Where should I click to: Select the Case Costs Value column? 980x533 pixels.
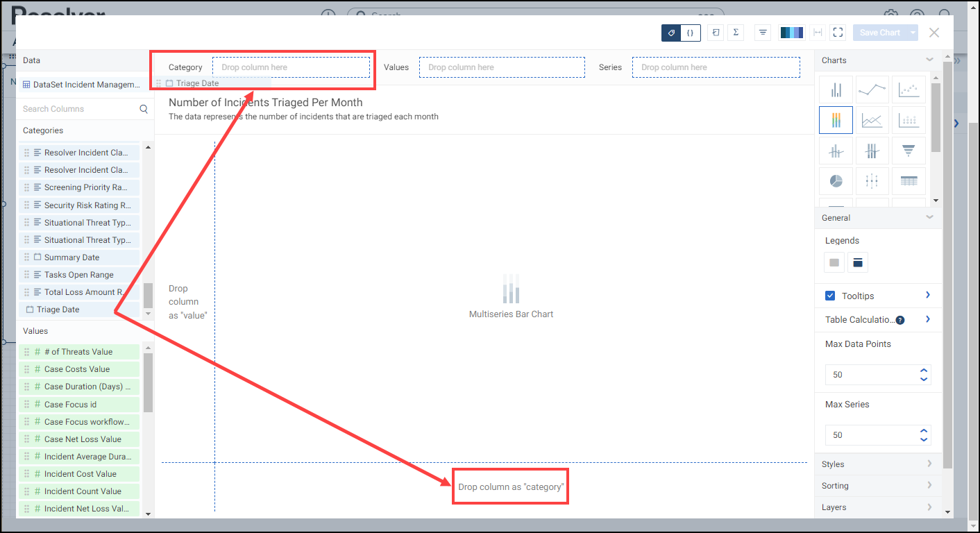79,369
